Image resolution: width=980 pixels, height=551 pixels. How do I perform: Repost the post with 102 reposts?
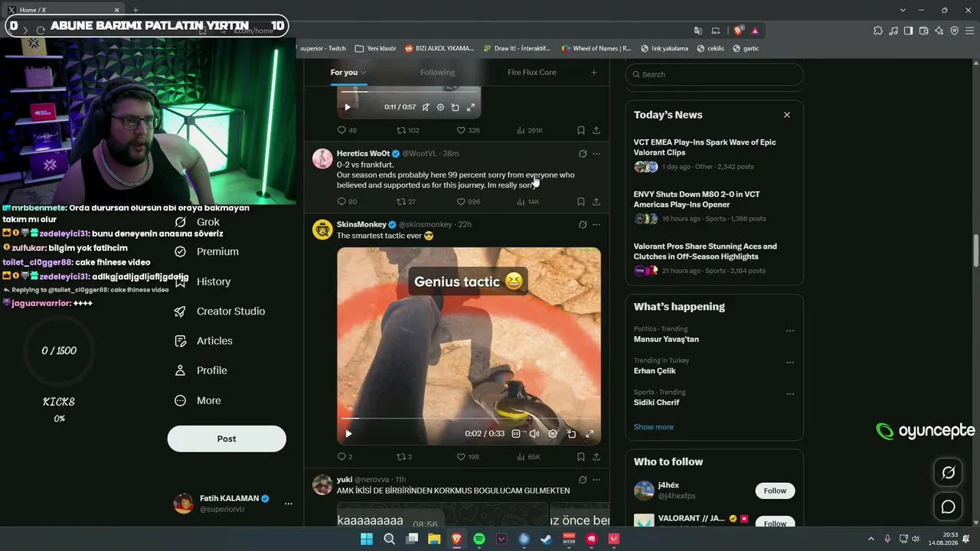[x=407, y=130]
